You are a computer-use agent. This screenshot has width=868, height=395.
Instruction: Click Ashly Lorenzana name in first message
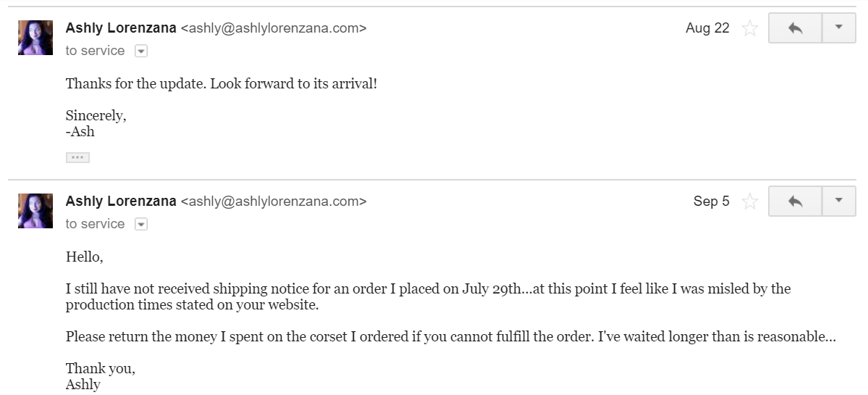click(x=121, y=28)
